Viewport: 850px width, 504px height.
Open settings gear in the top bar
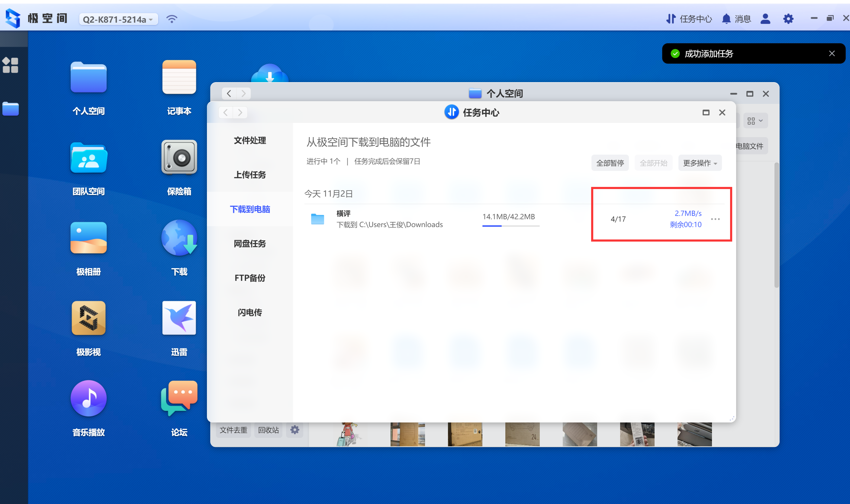click(788, 19)
